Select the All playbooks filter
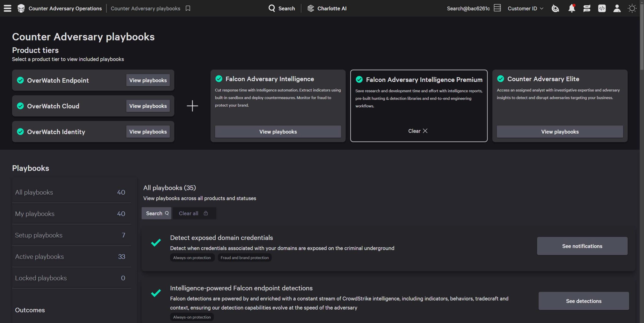644x323 pixels. pos(71,192)
